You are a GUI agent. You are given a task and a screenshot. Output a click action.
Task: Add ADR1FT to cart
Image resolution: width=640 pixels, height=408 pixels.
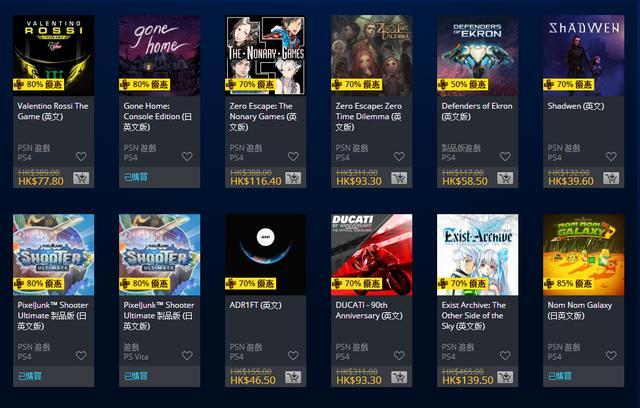point(293,377)
